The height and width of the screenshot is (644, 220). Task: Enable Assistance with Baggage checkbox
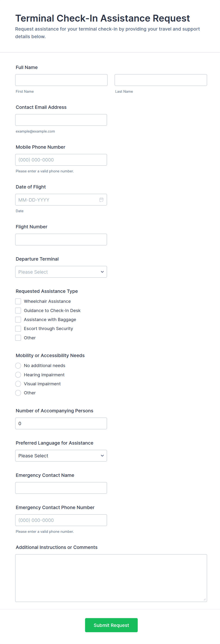pos(18,319)
